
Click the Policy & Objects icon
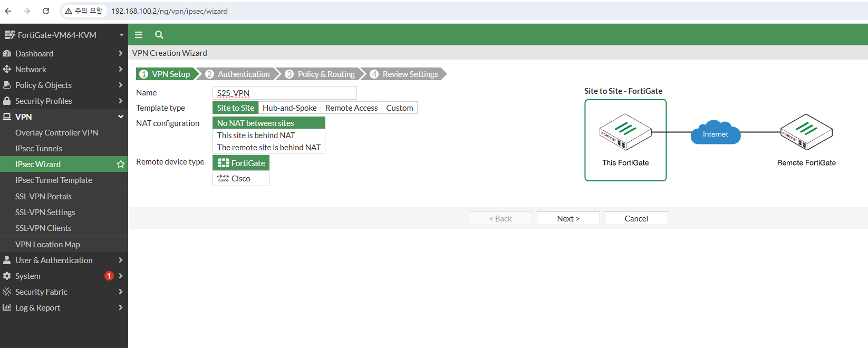[x=7, y=85]
